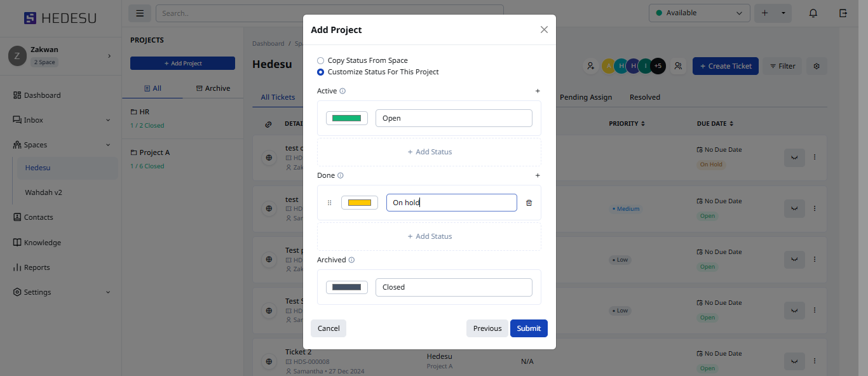Close the Add Project dialog

(x=544, y=30)
